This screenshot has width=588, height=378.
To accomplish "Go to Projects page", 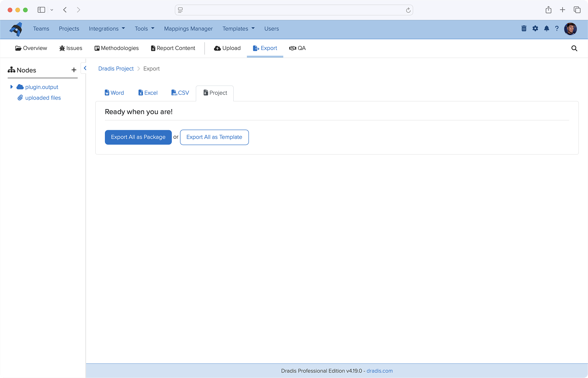I will (x=69, y=29).
